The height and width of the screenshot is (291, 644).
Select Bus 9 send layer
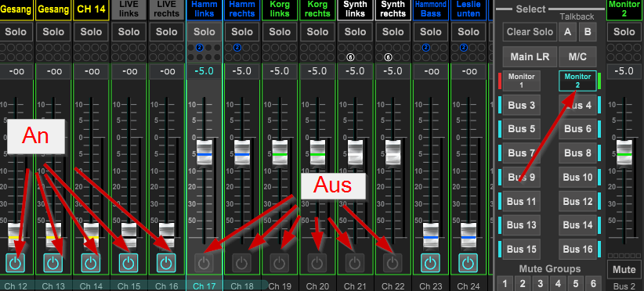click(522, 178)
